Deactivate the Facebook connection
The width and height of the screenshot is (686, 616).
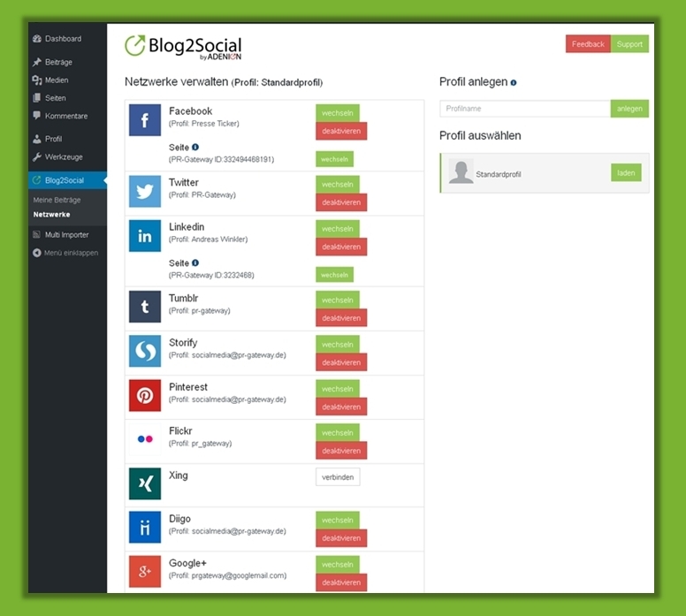pyautogui.click(x=341, y=131)
